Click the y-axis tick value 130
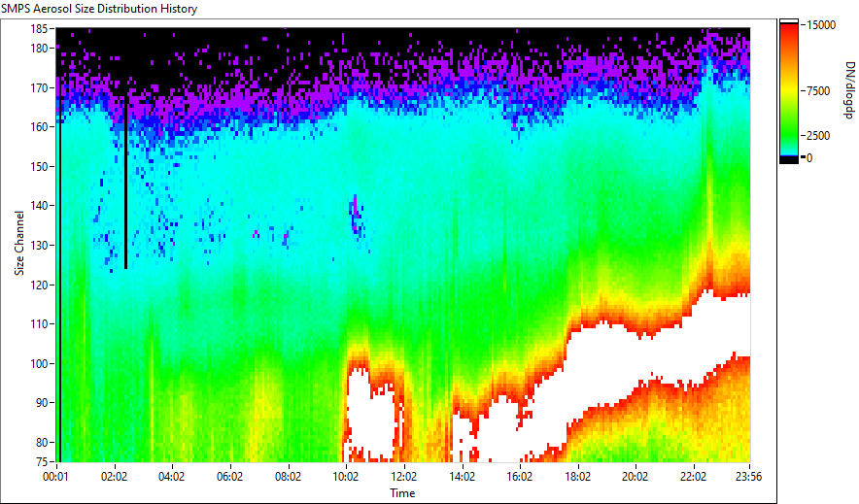This screenshot has height=504, width=859. [39, 245]
